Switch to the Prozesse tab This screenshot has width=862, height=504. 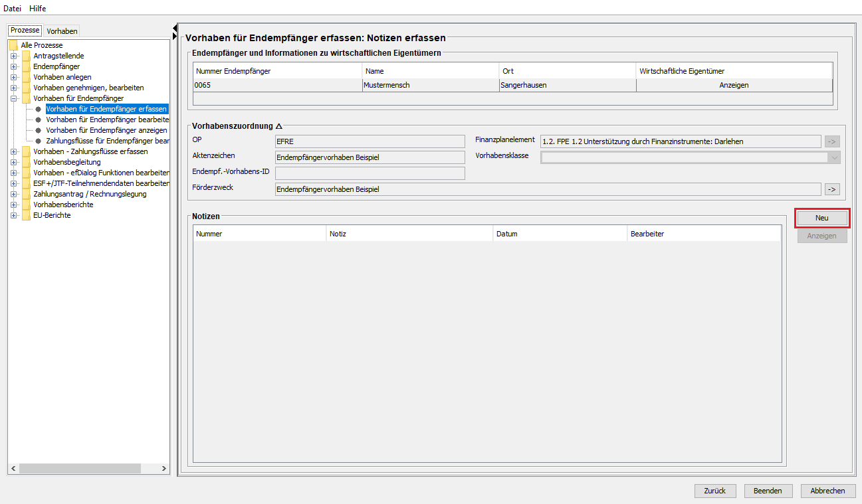[x=25, y=31]
